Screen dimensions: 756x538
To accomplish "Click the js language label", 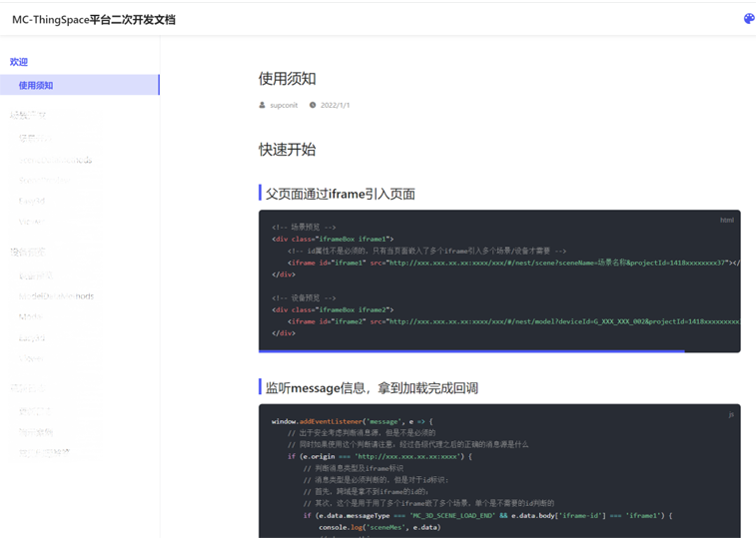I will (x=731, y=414).
